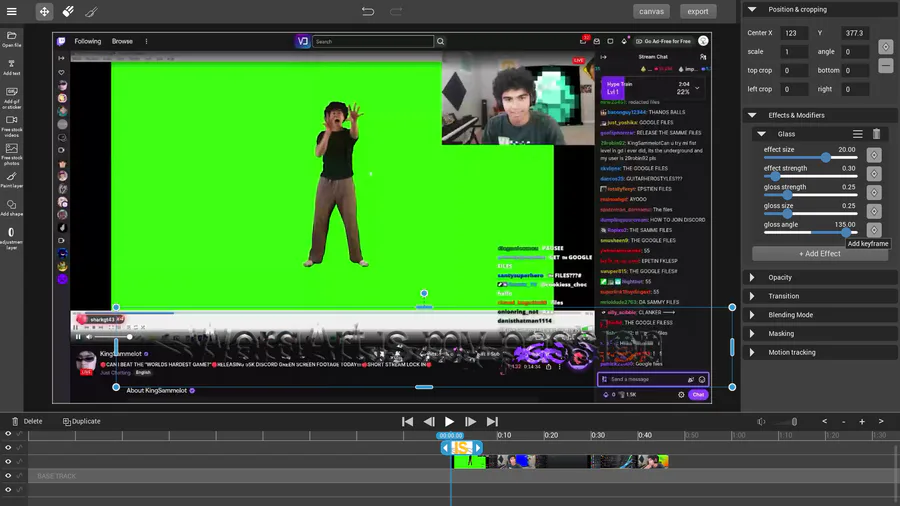Click the Add shape tool
900x506 pixels.
point(11,208)
